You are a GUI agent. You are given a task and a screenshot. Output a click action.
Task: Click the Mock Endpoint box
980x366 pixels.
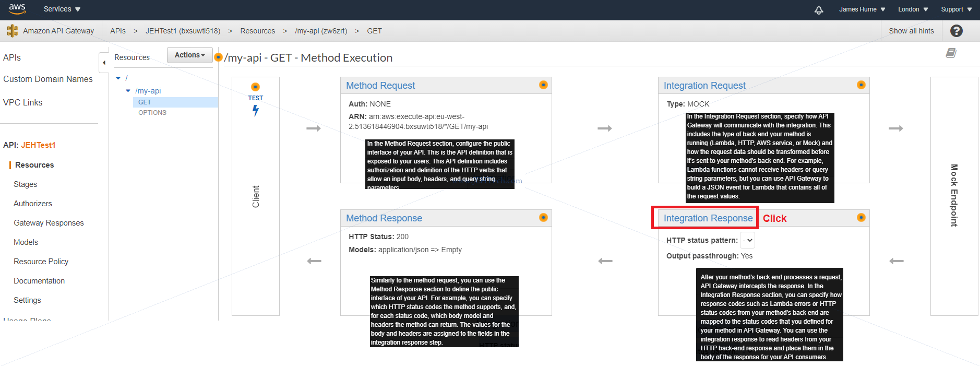[954, 196]
